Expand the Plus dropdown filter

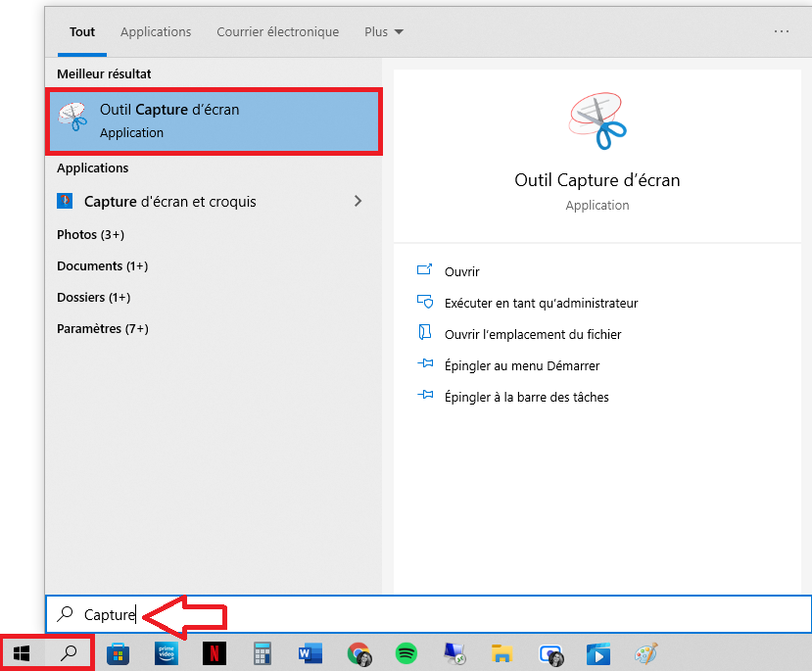click(383, 31)
